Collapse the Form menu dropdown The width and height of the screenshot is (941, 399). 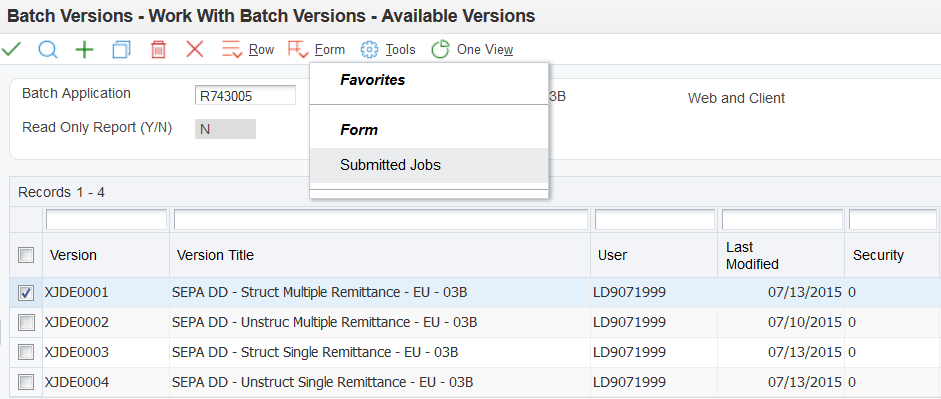317,50
